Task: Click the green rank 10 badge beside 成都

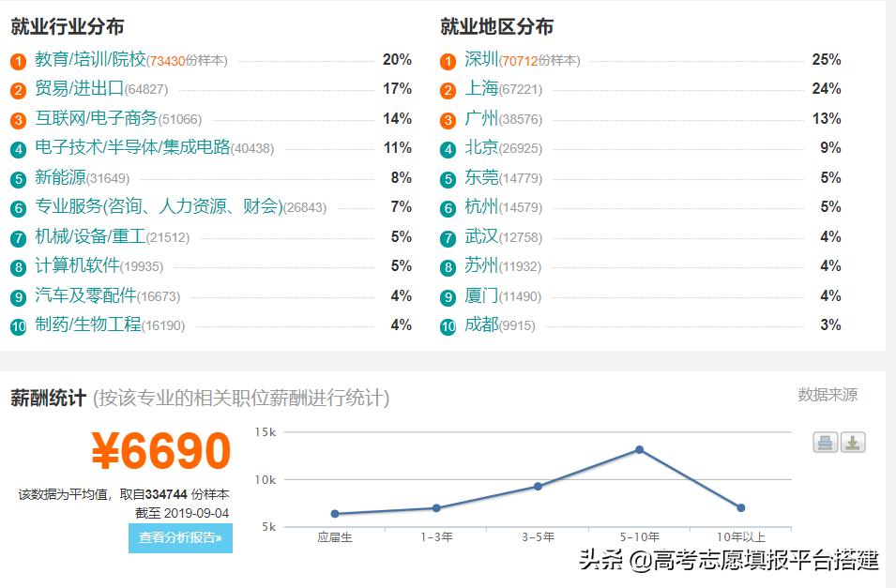Action: click(x=448, y=327)
